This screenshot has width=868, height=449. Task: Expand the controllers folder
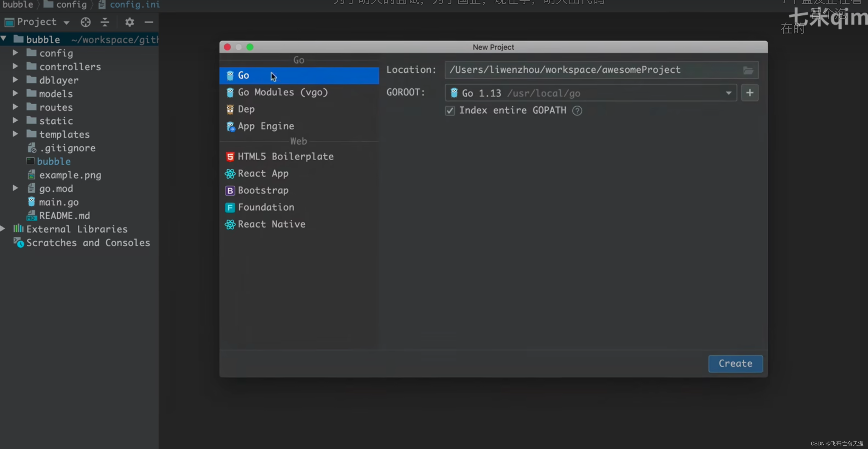point(15,66)
